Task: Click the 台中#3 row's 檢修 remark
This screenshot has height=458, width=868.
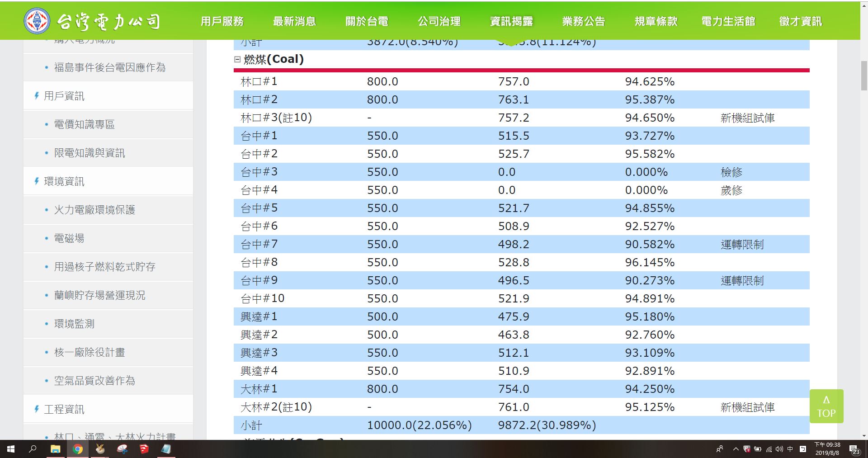Action: (731, 172)
